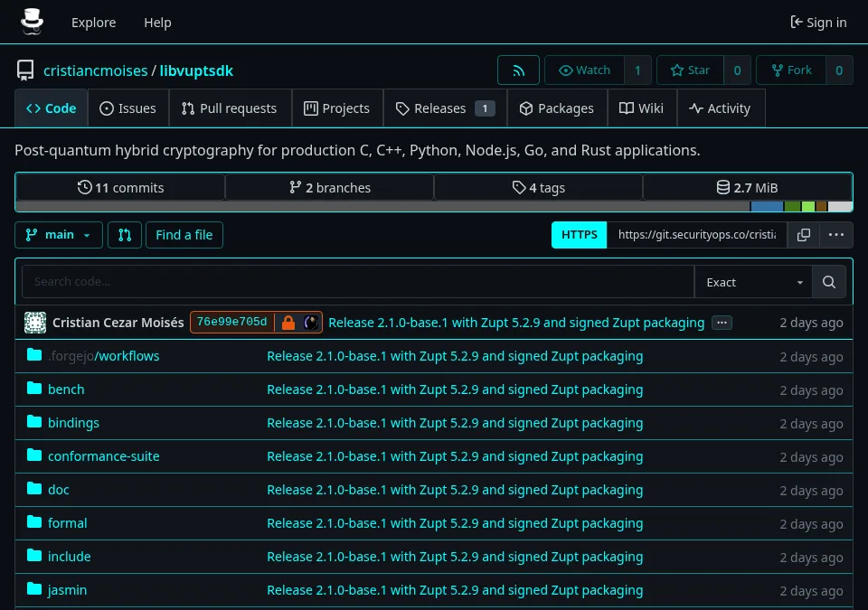
Task: Click the Sign in link
Action: [818, 23]
